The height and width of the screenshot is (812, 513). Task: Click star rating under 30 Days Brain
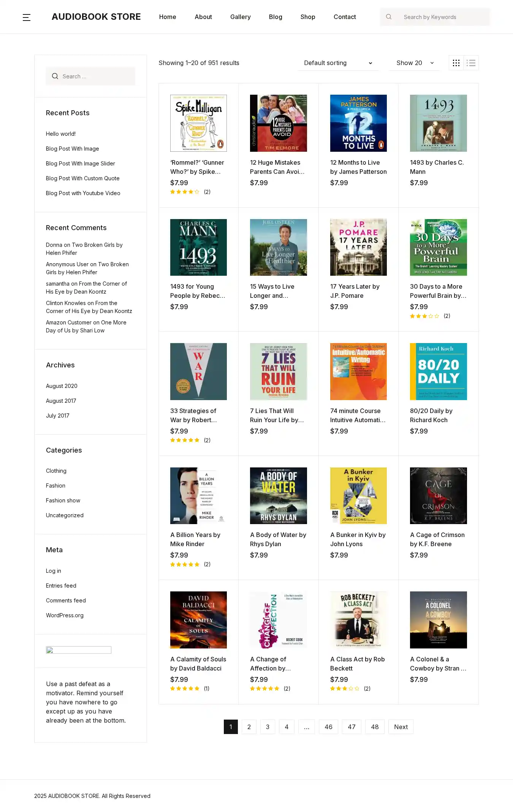pos(424,316)
